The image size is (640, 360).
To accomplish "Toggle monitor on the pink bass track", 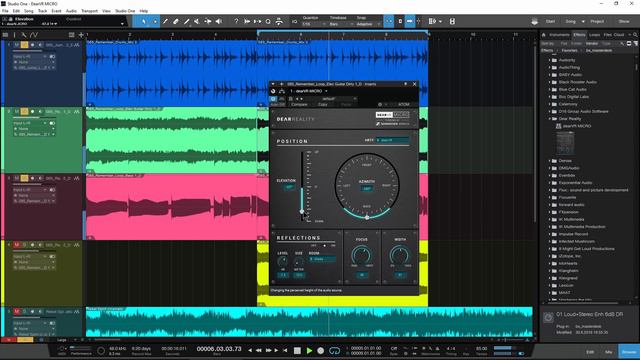I will [x=40, y=178].
